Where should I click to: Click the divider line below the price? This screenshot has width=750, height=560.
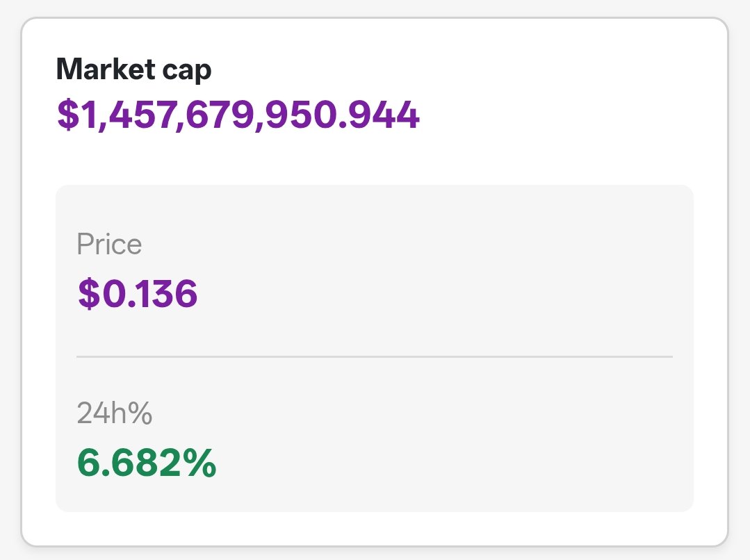tap(375, 356)
